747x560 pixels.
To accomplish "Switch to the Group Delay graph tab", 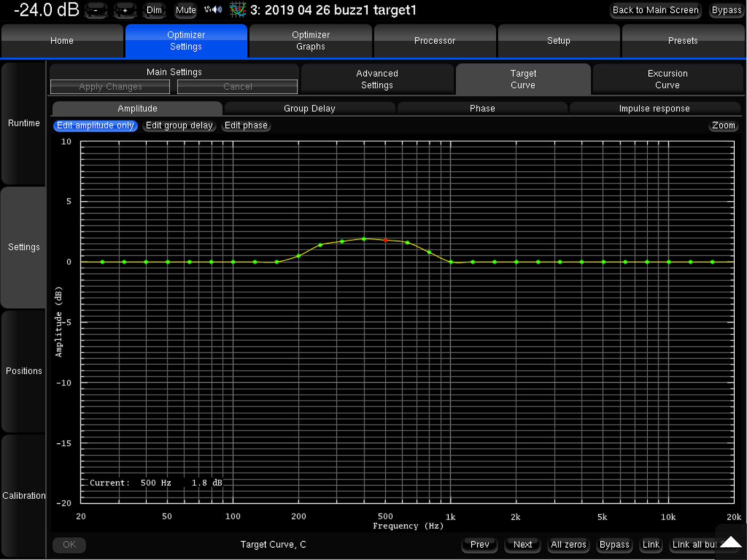I will click(309, 108).
